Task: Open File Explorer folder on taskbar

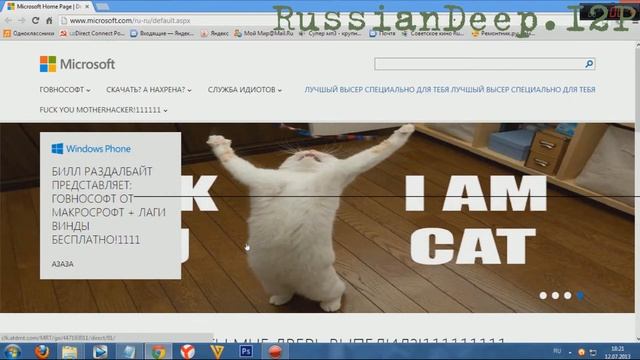Action: pyautogui.click(x=70, y=351)
